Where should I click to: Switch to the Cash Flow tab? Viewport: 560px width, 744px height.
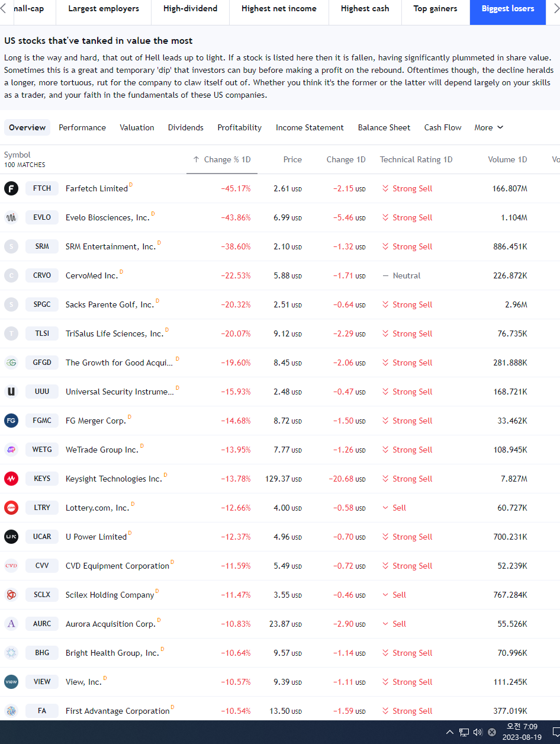(443, 127)
